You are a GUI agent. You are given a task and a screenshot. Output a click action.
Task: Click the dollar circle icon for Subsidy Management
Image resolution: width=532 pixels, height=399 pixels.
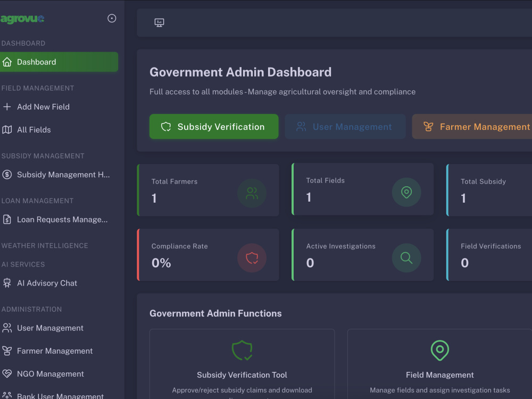click(7, 174)
